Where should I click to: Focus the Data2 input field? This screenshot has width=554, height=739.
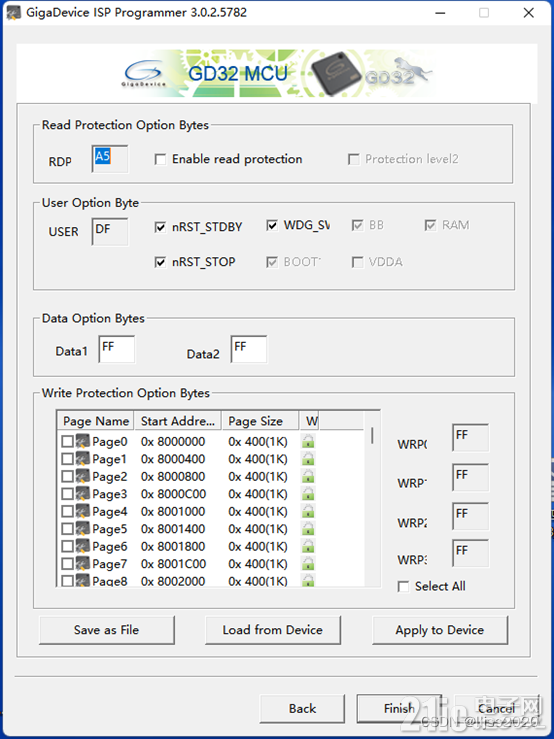tap(249, 349)
